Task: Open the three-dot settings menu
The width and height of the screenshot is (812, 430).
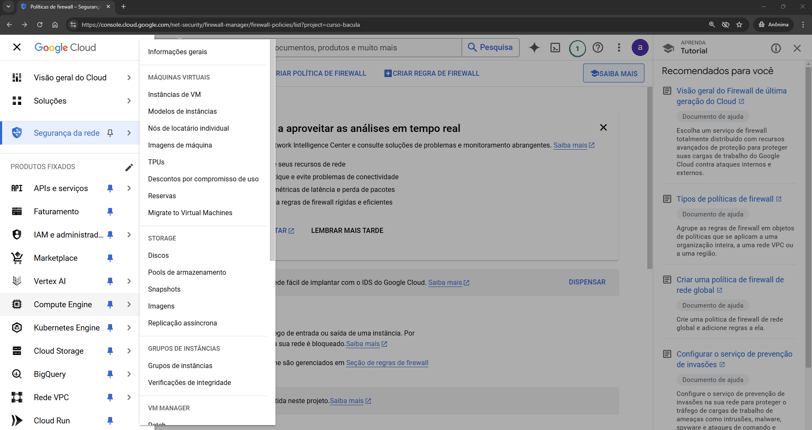Action: click(619, 48)
